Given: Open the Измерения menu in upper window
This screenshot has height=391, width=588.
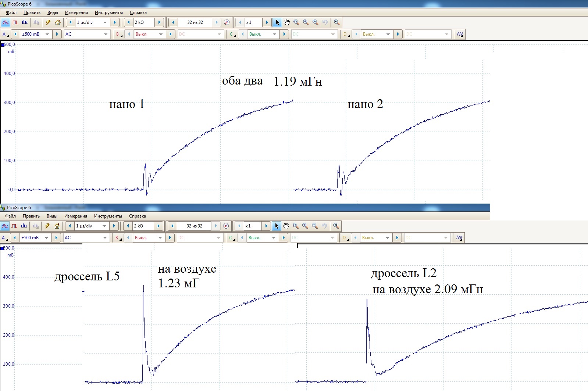Looking at the screenshot, I should click(76, 12).
